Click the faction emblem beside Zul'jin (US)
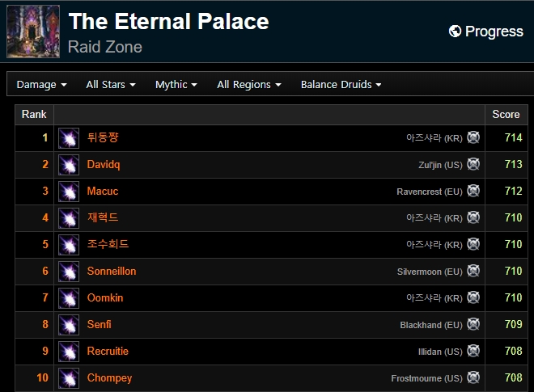Screen dimensions: 534x392 point(473,164)
